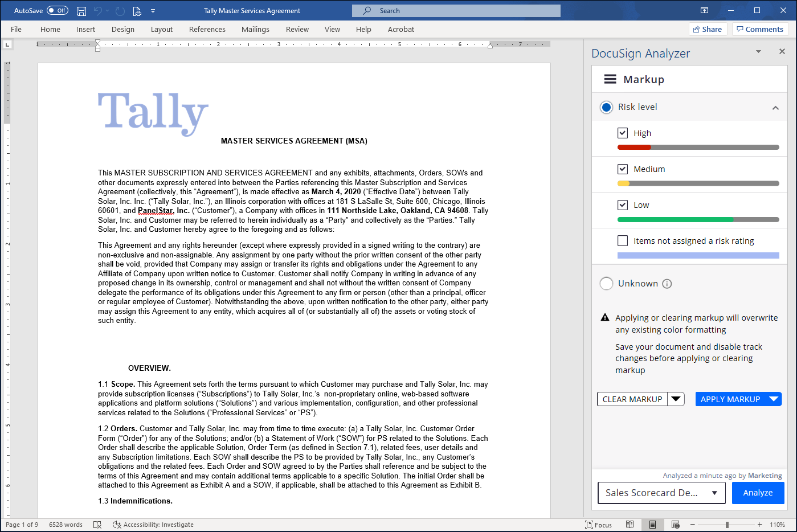The height and width of the screenshot is (532, 797).
Task: Click the Save icon in title bar
Action: (x=81, y=11)
